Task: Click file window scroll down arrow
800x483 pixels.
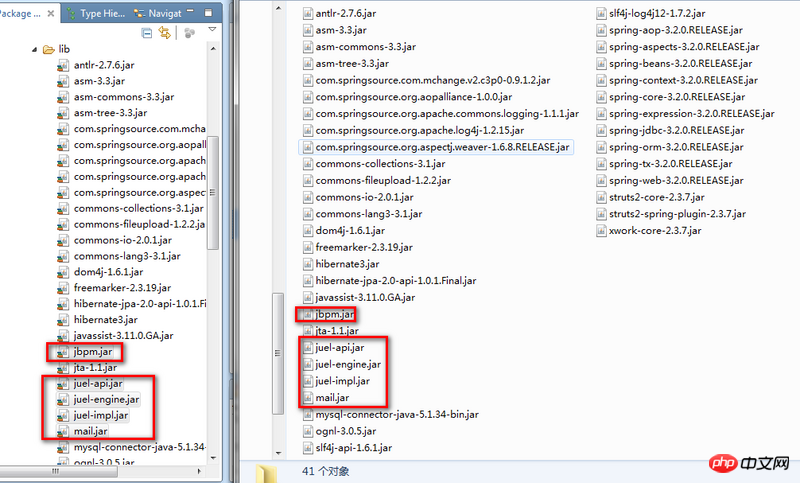Action: 278,453
